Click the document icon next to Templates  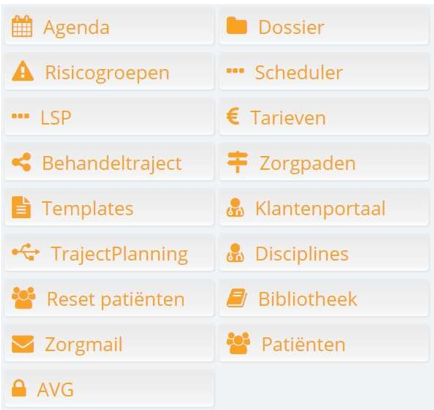coord(21,207)
